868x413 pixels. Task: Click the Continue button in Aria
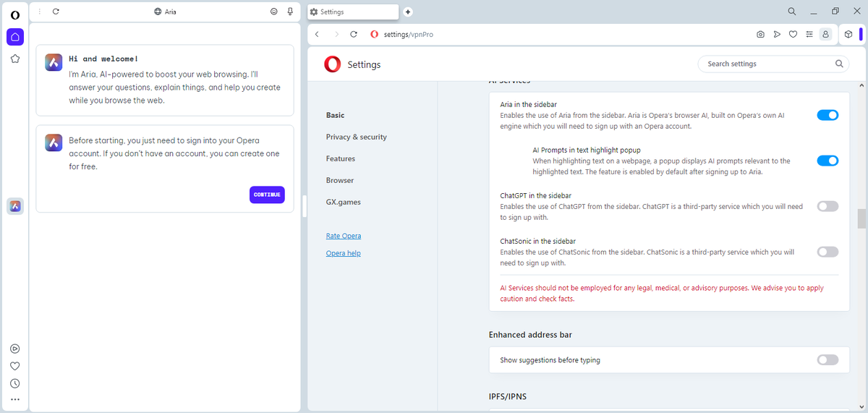(x=267, y=195)
